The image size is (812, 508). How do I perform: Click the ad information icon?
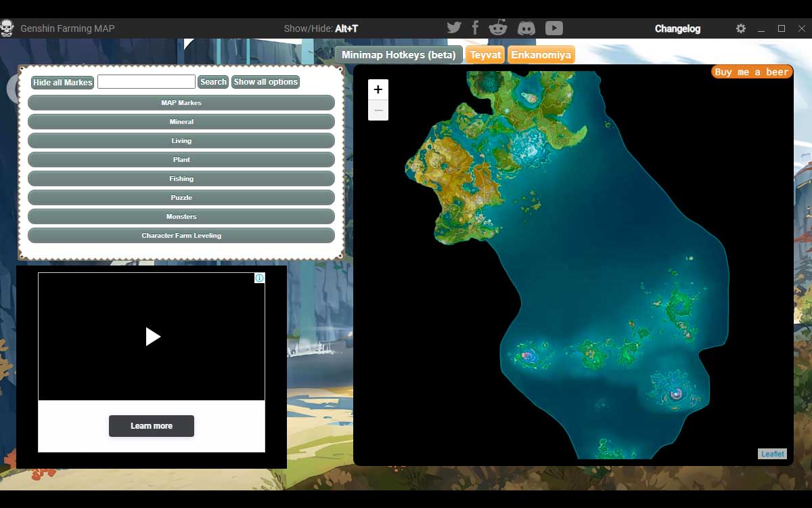coord(260,278)
